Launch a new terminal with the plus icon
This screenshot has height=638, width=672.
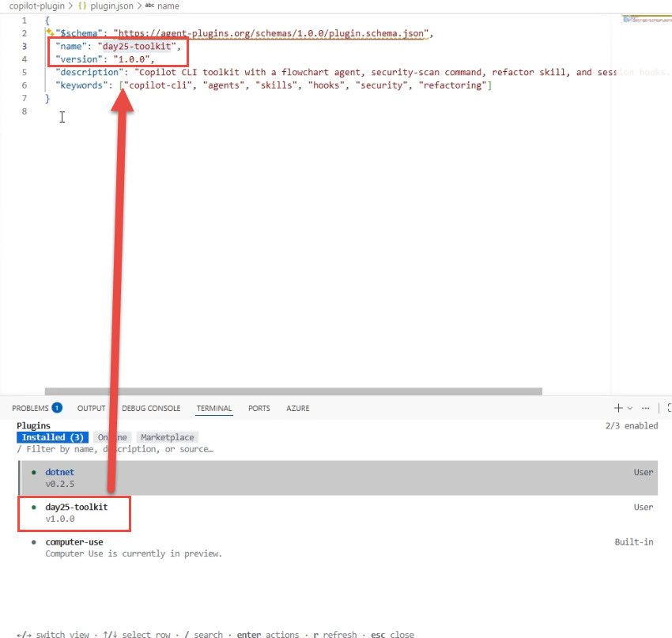point(618,408)
